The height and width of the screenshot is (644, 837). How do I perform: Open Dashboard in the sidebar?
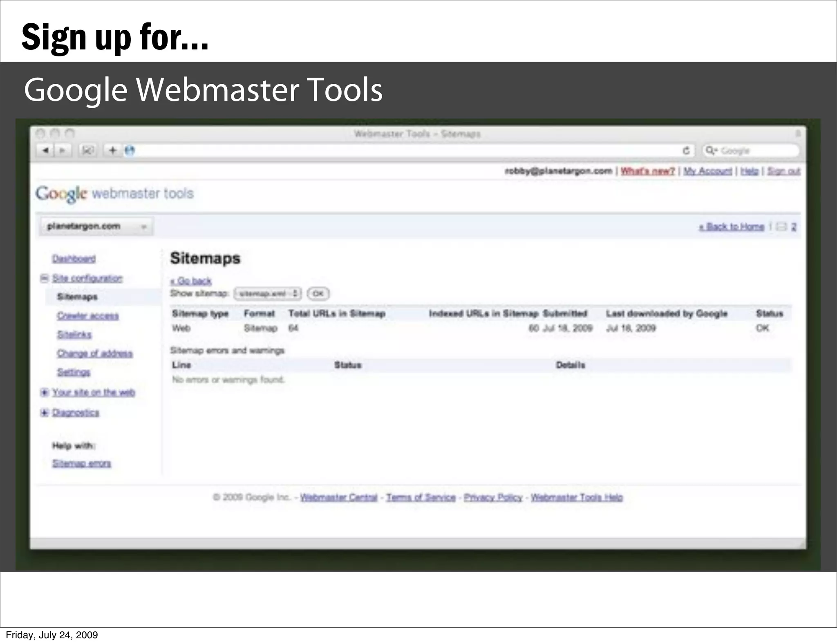[74, 259]
